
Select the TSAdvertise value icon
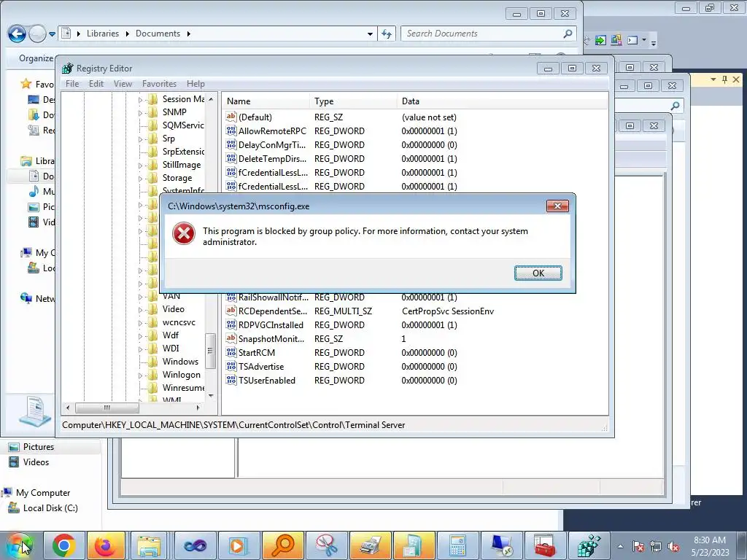point(231,366)
